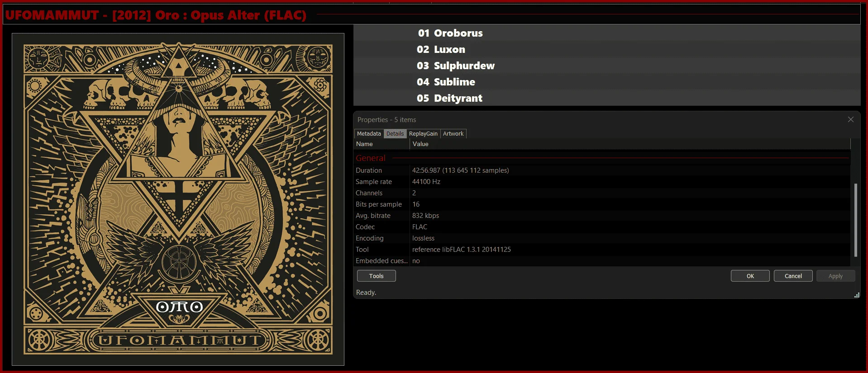Click the dialog resize grip icon
Image resolution: width=868 pixels, height=373 pixels.
point(857,295)
